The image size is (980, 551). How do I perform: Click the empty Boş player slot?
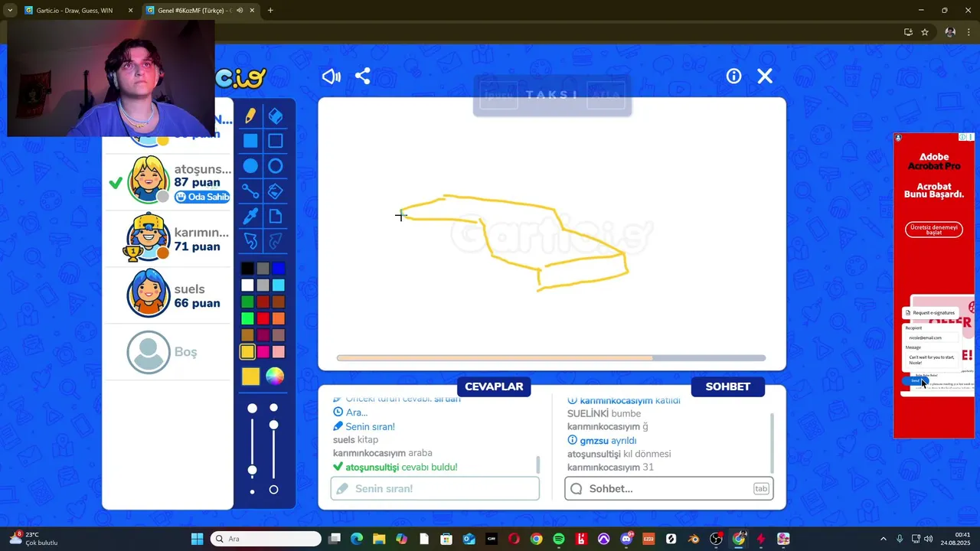[168, 352]
